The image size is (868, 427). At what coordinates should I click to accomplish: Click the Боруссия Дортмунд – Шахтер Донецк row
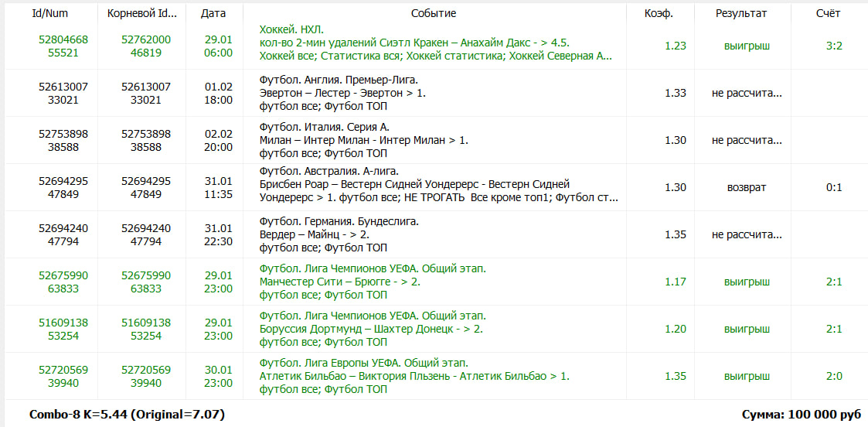(x=434, y=329)
